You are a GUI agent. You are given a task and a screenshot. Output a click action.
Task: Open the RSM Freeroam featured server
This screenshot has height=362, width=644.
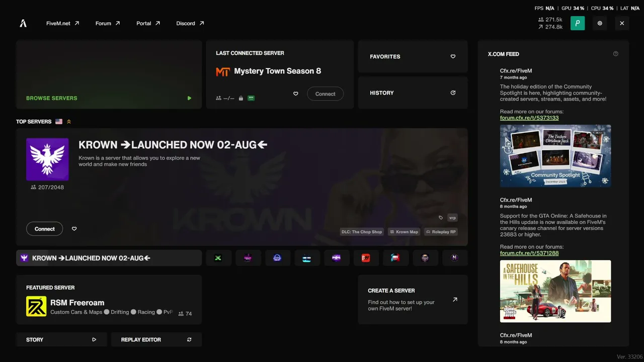109,300
